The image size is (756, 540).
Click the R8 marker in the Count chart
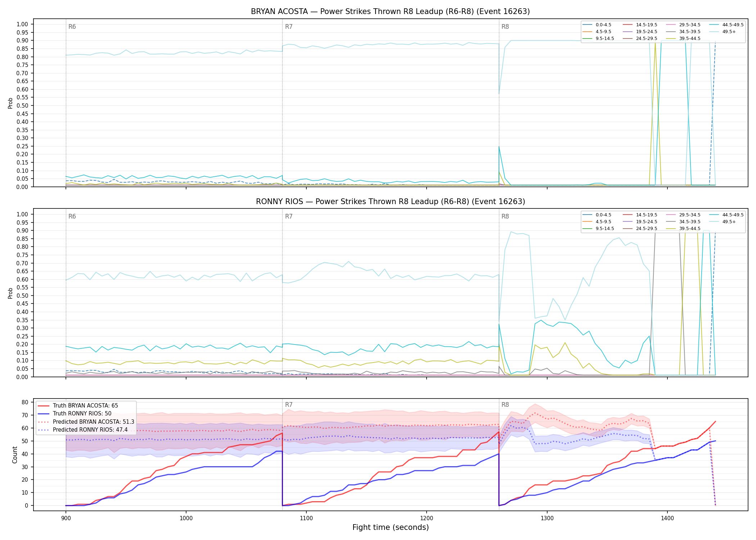pos(505,405)
